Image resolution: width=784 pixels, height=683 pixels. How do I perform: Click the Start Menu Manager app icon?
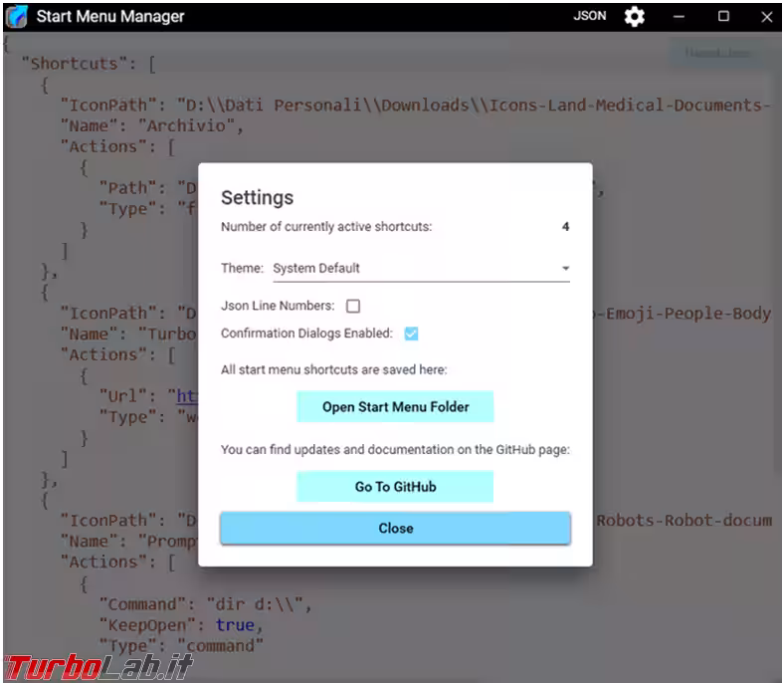[16, 16]
